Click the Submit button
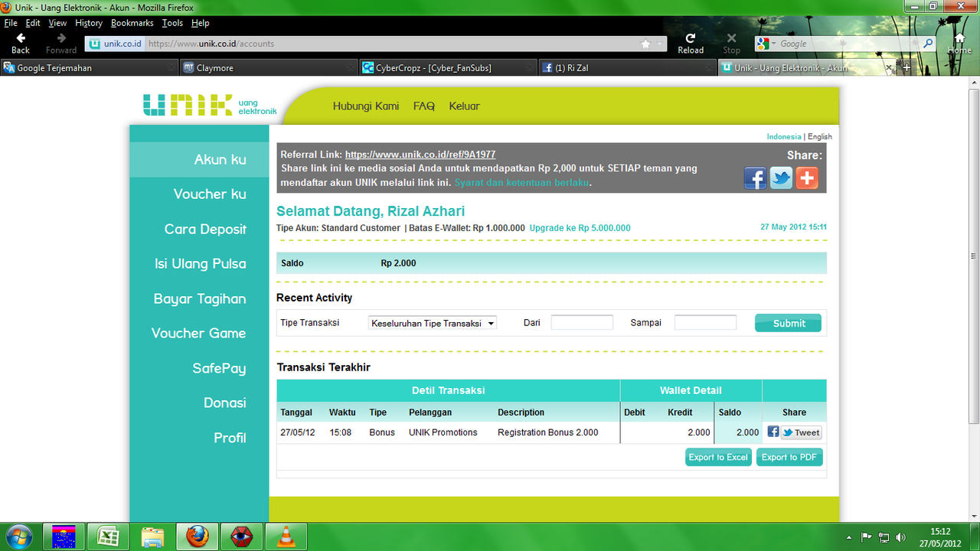Viewport: 980px width, 551px height. (788, 323)
